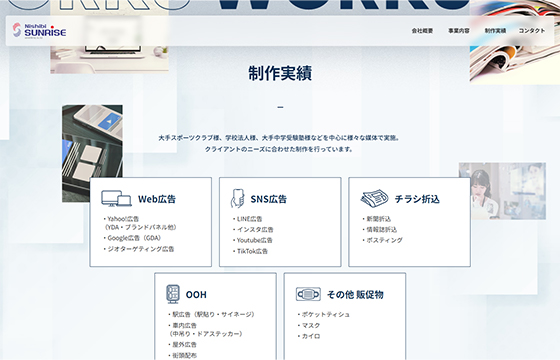Select the チラシ折込 card heading
The height and width of the screenshot is (360, 560).
coord(417,199)
